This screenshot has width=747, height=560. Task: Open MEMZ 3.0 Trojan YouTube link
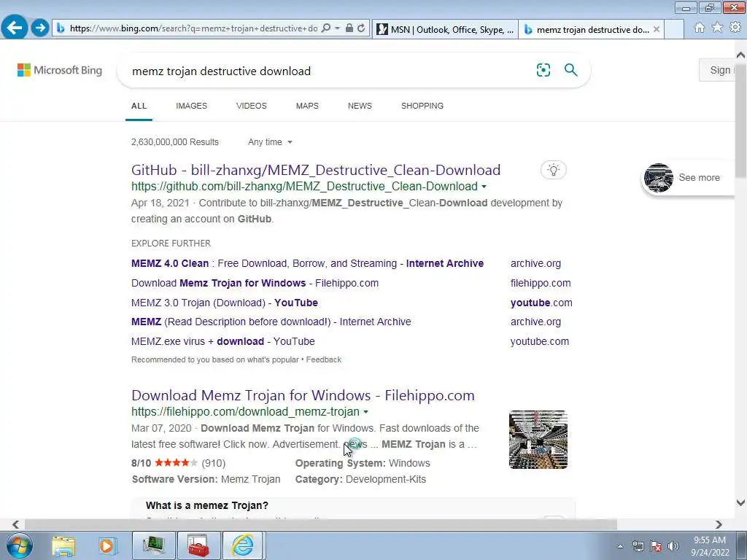coord(225,303)
